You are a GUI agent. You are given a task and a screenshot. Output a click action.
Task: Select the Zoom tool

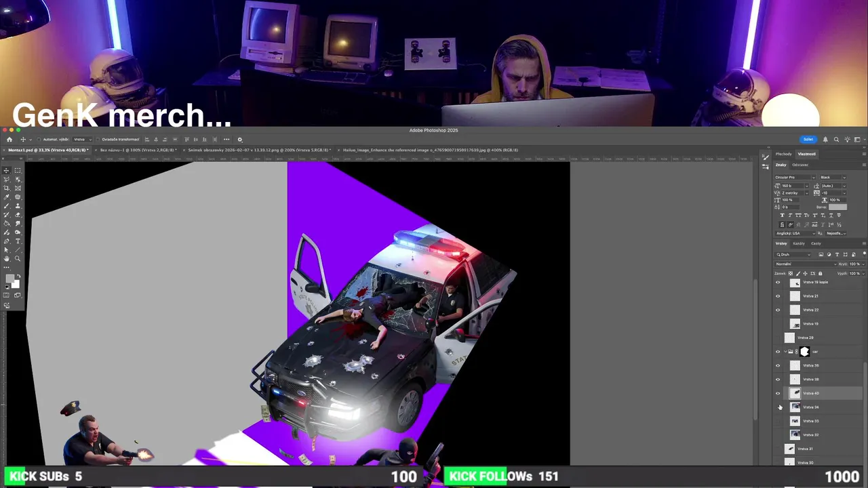(x=18, y=258)
